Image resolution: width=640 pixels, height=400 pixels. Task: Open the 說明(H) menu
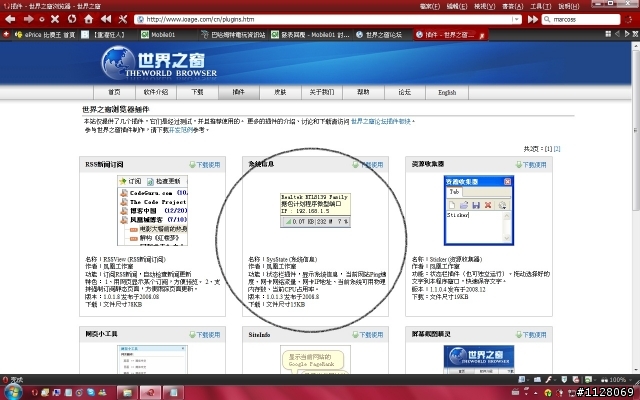pos(569,6)
